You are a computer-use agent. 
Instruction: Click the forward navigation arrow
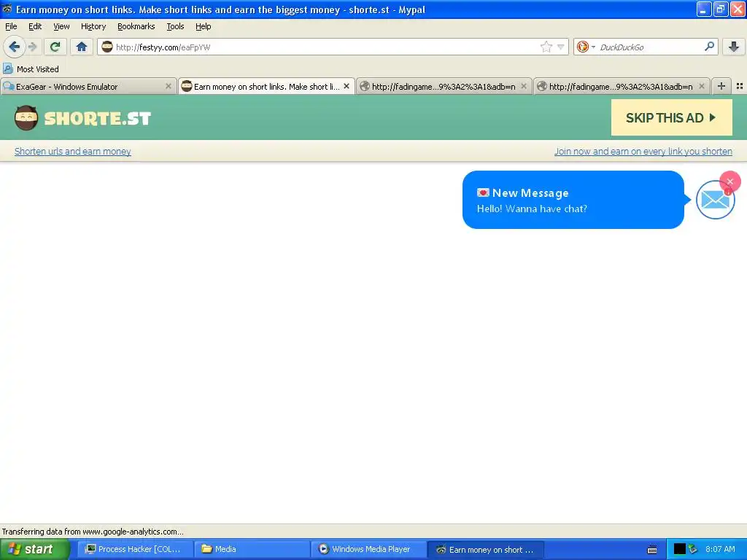pos(33,47)
